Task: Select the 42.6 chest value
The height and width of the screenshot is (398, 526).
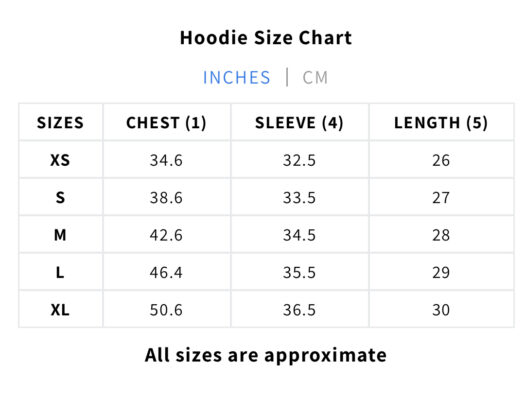Action: tap(166, 235)
